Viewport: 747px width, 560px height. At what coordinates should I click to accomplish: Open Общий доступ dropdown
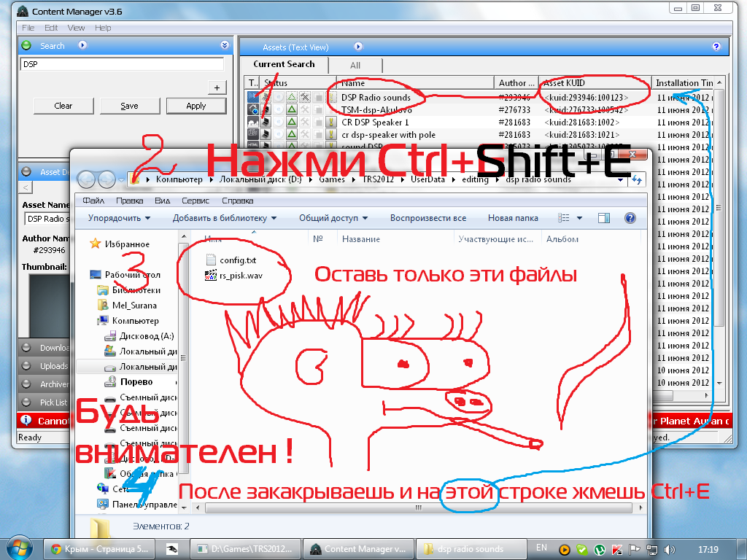(333, 218)
